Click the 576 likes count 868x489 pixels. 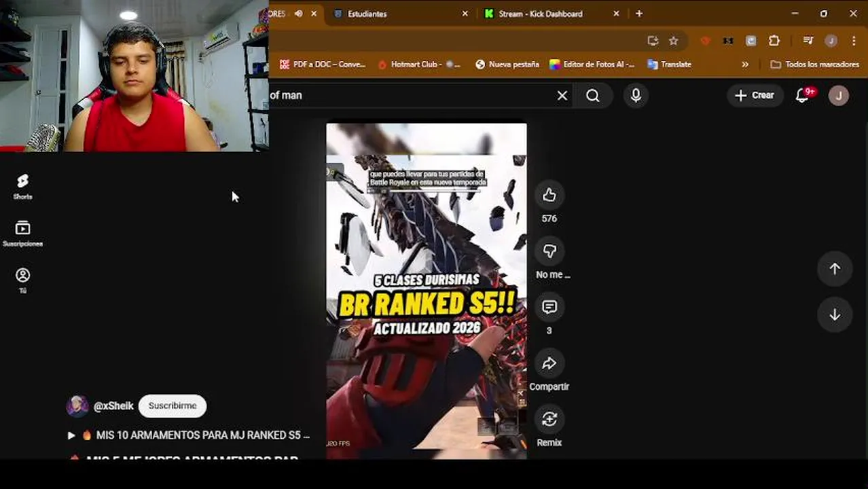pos(549,219)
